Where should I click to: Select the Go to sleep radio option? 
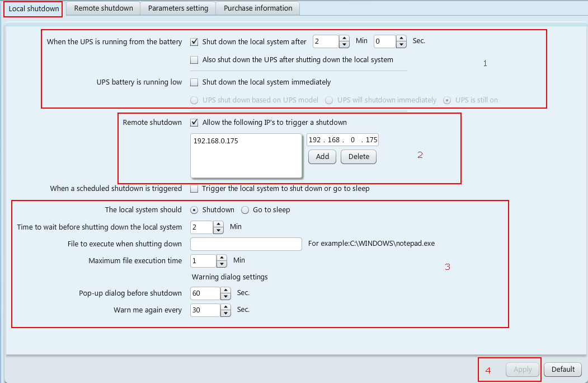coord(245,210)
